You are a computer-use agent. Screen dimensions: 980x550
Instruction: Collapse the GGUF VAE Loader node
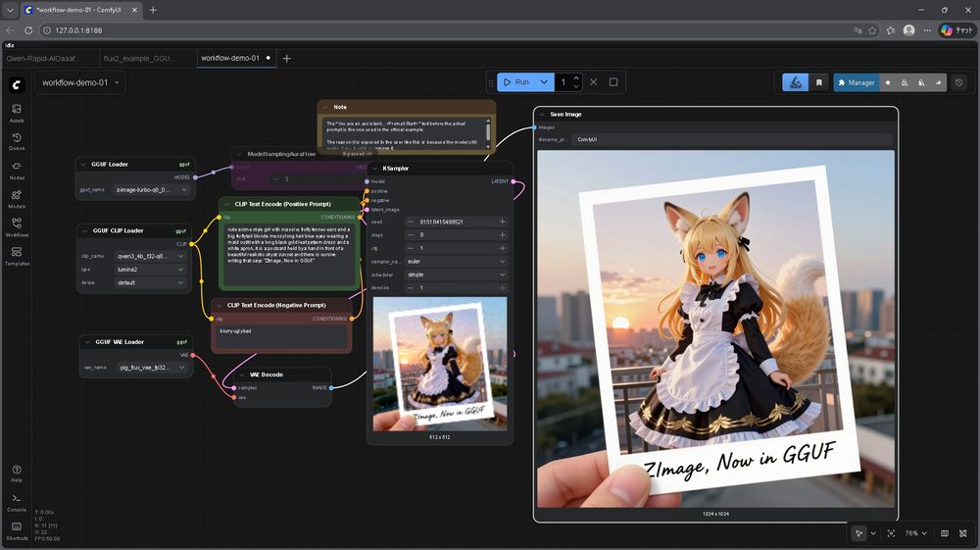87,342
